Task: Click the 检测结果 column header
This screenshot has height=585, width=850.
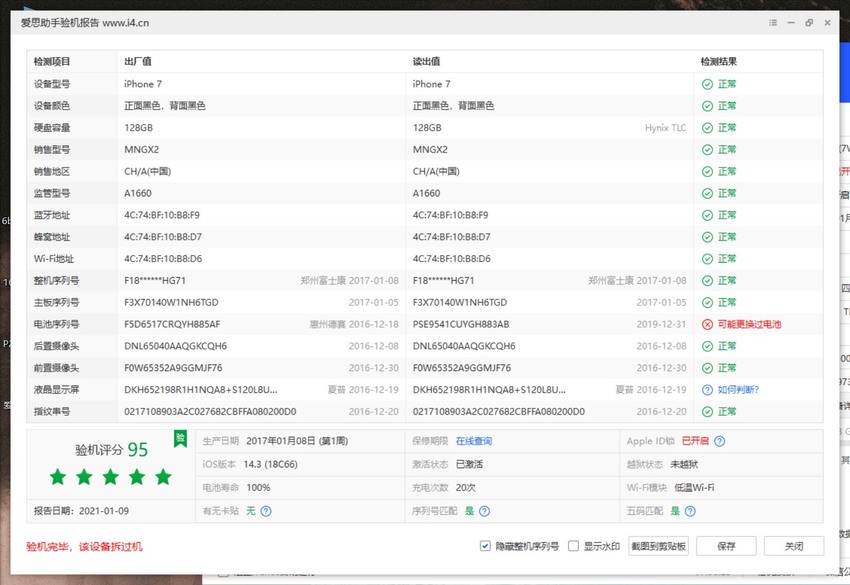Action: (x=718, y=62)
